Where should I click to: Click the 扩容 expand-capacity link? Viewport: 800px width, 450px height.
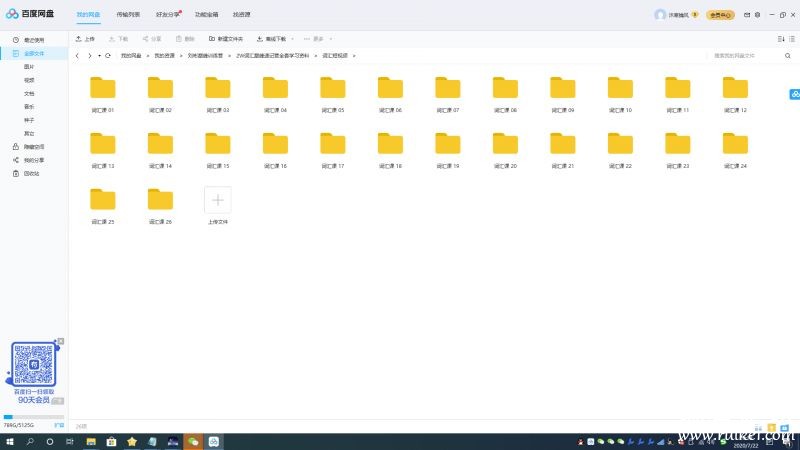pos(59,425)
